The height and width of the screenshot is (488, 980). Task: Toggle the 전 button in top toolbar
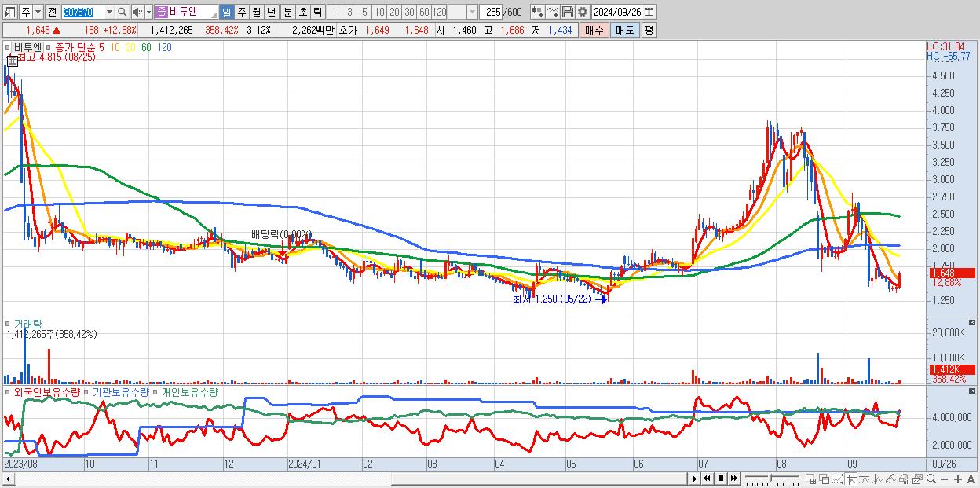click(52, 12)
